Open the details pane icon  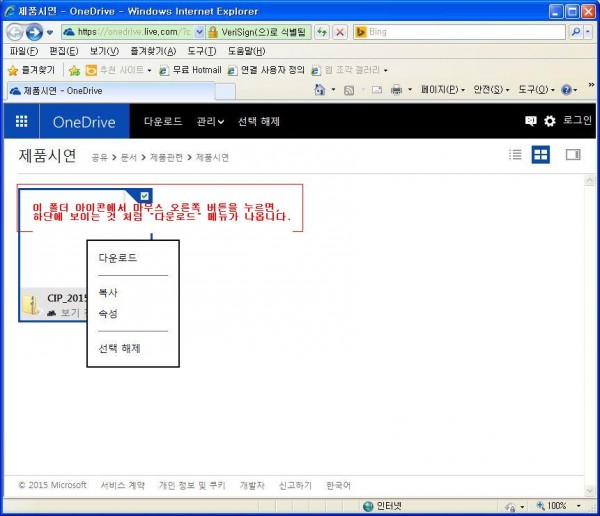click(573, 155)
